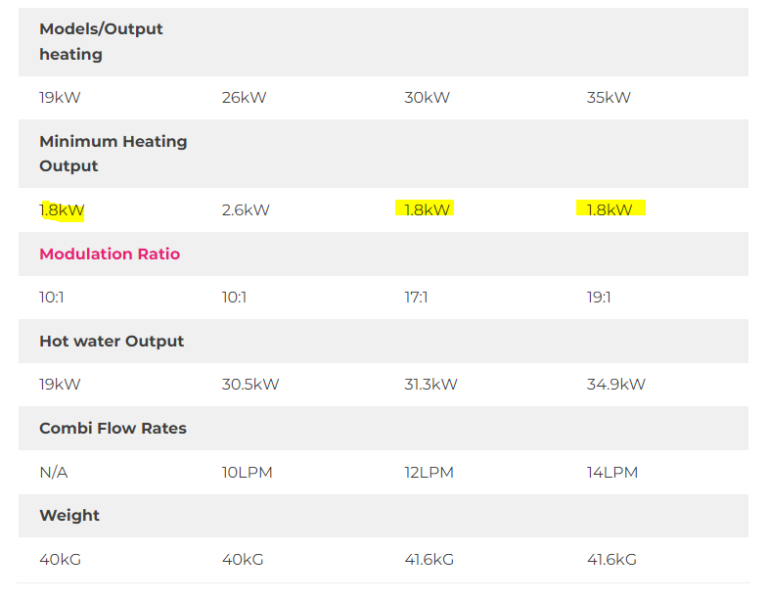The width and height of the screenshot is (768, 600).
Task: Click the 41.6kG weight of the 30kW model
Action: (x=429, y=559)
